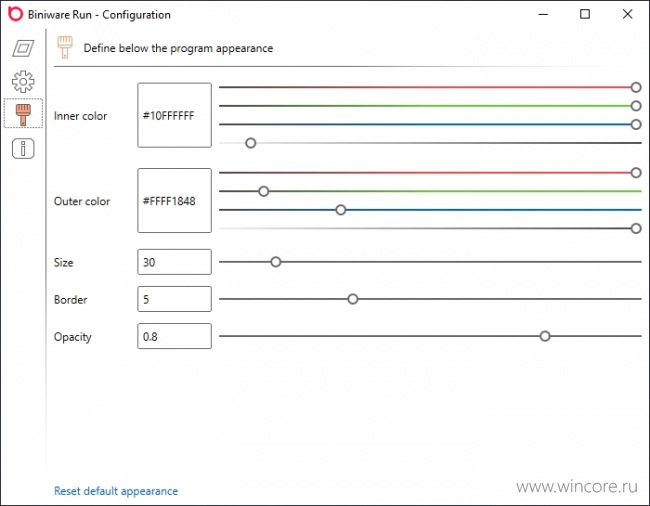The height and width of the screenshot is (506, 650).
Task: Click the Inner color alpha slider handle
Action: [250, 143]
